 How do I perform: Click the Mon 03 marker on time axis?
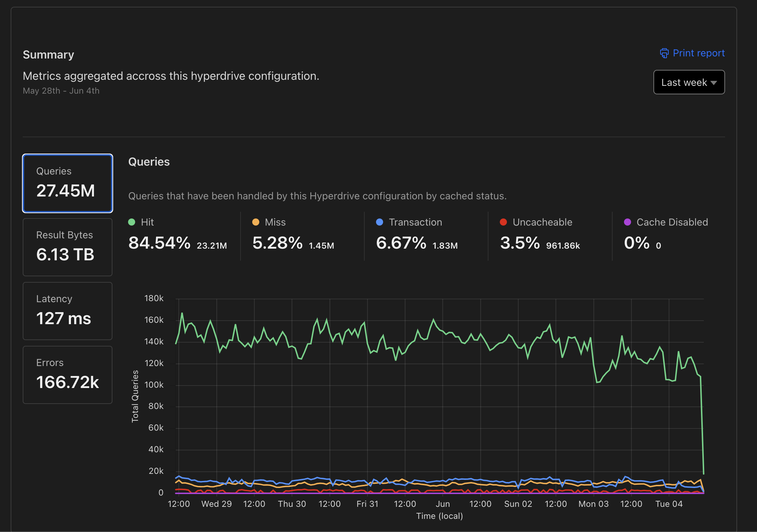[x=593, y=504]
